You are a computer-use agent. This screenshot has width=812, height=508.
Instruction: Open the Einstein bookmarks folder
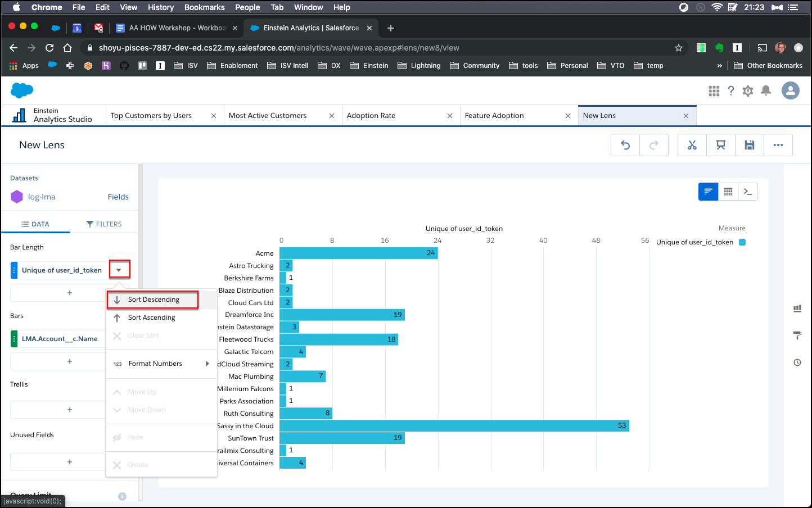[x=369, y=66]
